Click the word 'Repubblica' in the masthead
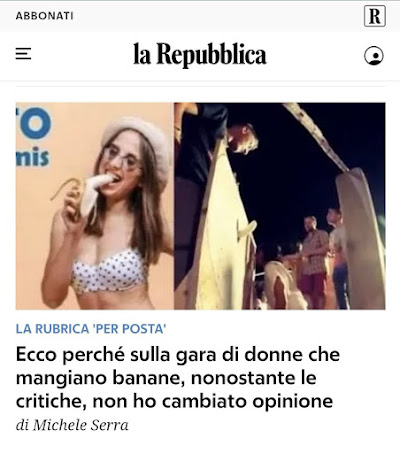The height and width of the screenshot is (453, 400). [211, 55]
